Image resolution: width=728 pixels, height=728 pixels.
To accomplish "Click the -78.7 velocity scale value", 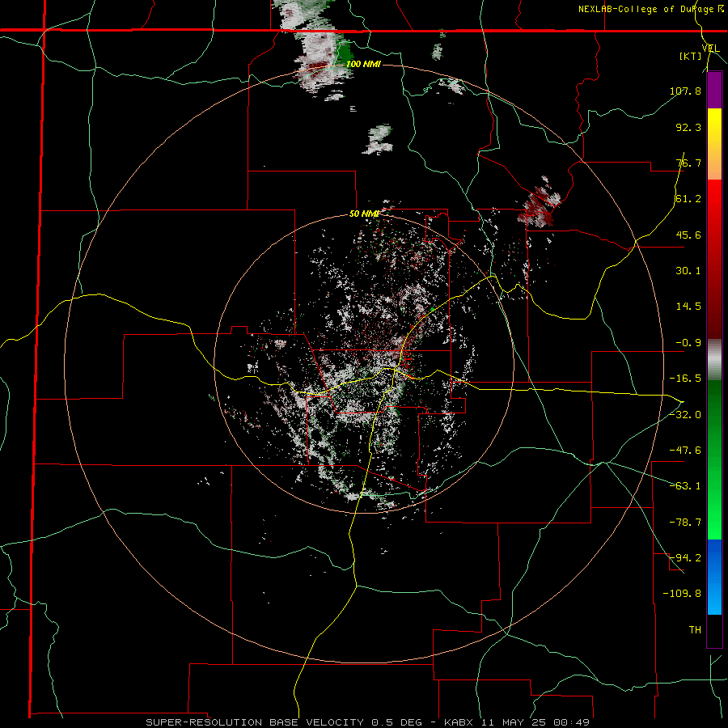I will click(x=685, y=523).
